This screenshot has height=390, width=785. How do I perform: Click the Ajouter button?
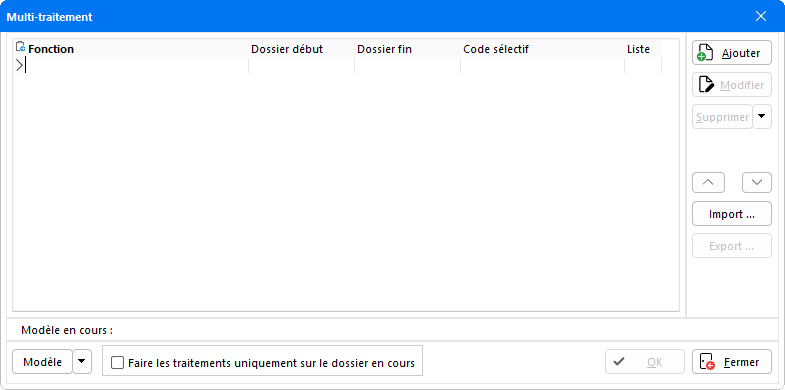click(x=731, y=53)
